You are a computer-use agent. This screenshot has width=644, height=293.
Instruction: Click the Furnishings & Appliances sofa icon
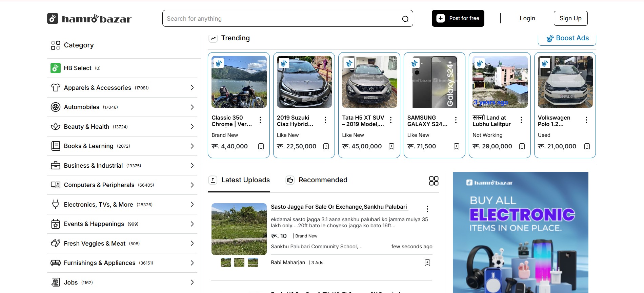click(56, 263)
